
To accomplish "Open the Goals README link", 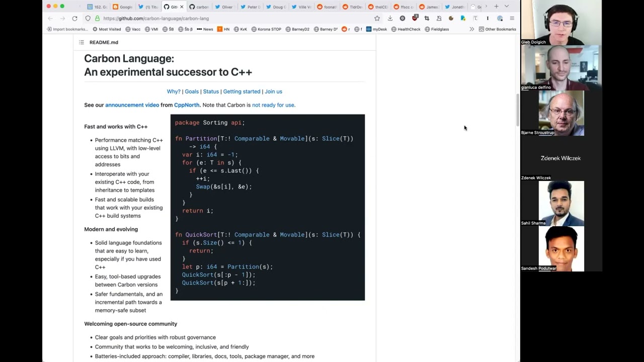I will pos(192,92).
